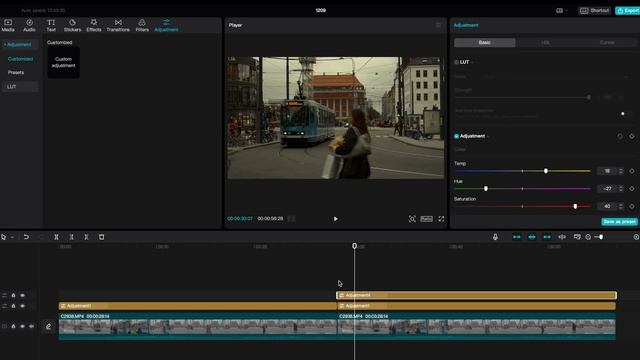Select Presets in the left sidebar
Viewport: 640px width, 360px height.
[16, 72]
